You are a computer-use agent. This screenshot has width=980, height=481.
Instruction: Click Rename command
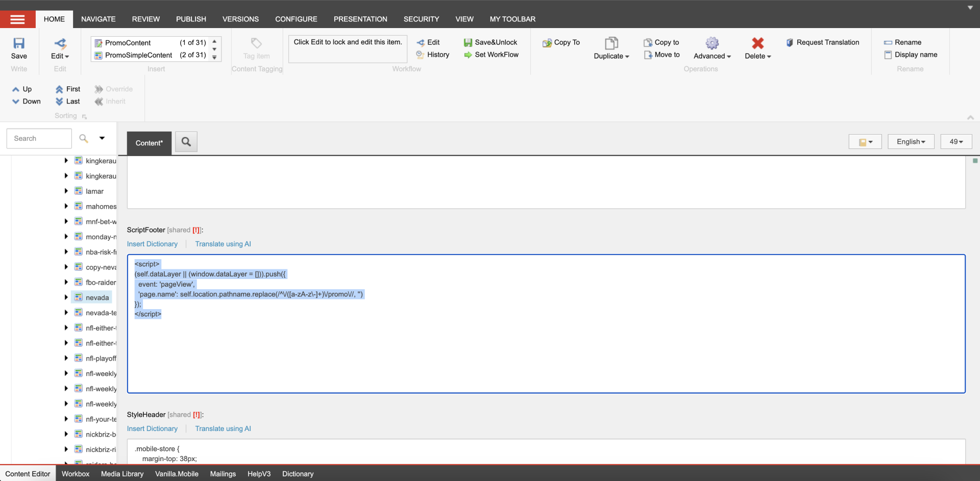click(x=902, y=42)
